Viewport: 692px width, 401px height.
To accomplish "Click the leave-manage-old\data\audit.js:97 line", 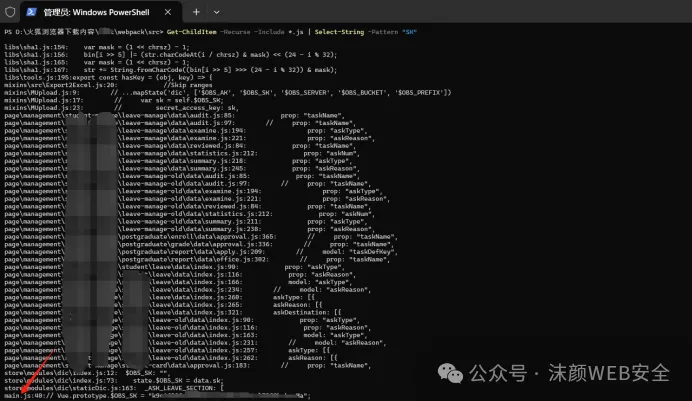I will click(x=188, y=184).
